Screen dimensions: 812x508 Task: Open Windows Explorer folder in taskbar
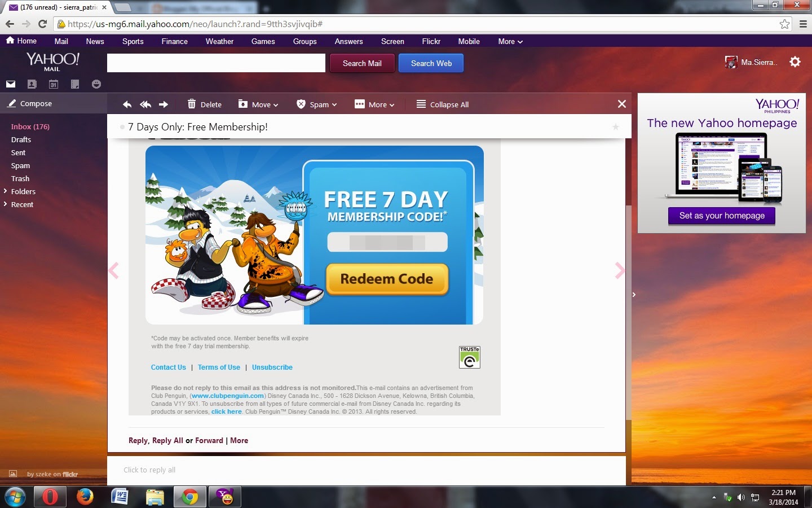(x=155, y=497)
